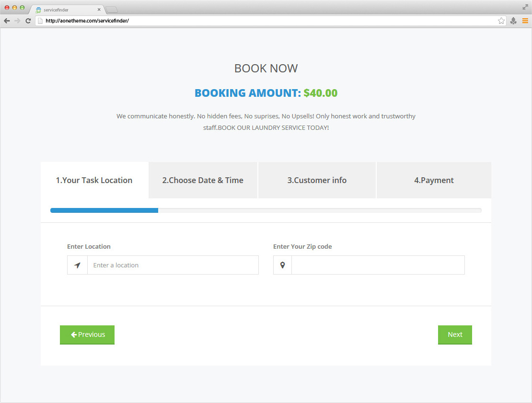Viewport: 532px width, 403px height.
Task: Click the Zip code input field
Action: 378,265
